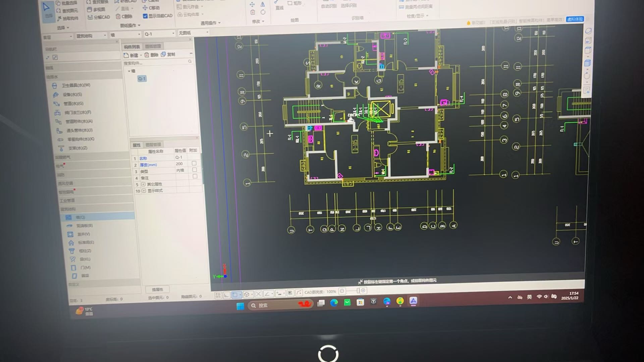The image size is (644, 362).
Task: Open the 通用操作 group menu
Action: pyautogui.click(x=211, y=23)
